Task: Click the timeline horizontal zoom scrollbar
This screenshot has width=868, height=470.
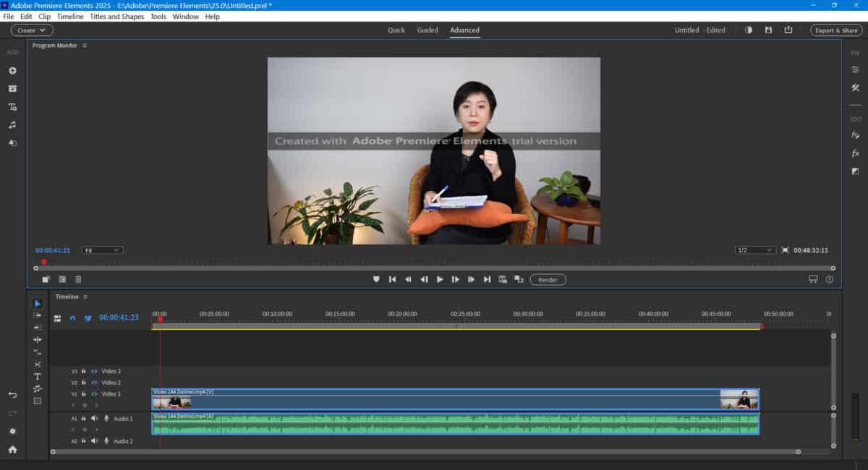Action: tap(425, 451)
